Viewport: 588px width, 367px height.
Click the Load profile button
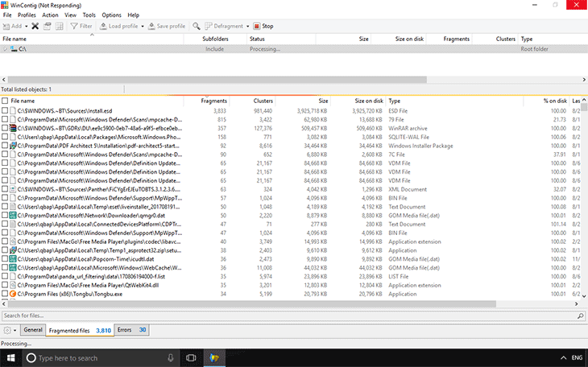click(118, 27)
